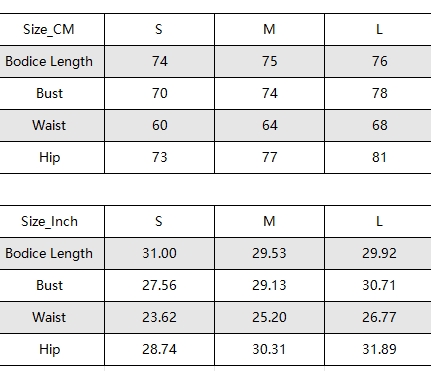The height and width of the screenshot is (371, 431).
Task: Click the inch Waist value 26.77
Action: point(379,317)
